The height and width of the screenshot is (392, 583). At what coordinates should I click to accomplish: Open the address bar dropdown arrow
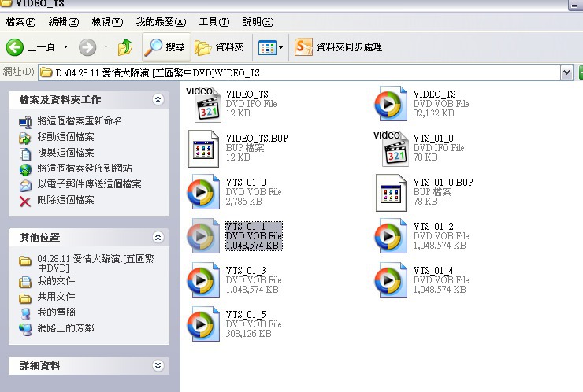pos(566,72)
